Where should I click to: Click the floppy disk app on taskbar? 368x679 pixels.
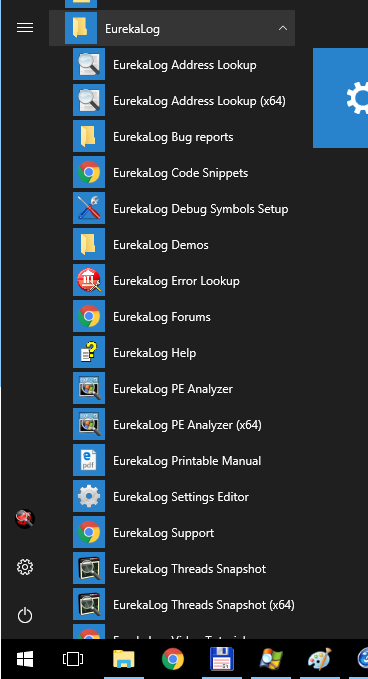[222, 659]
